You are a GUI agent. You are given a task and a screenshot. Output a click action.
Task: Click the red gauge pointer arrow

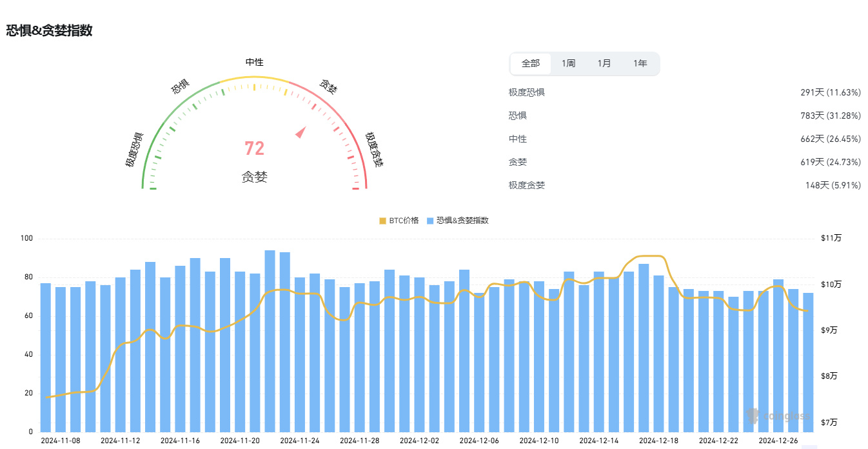301,132
